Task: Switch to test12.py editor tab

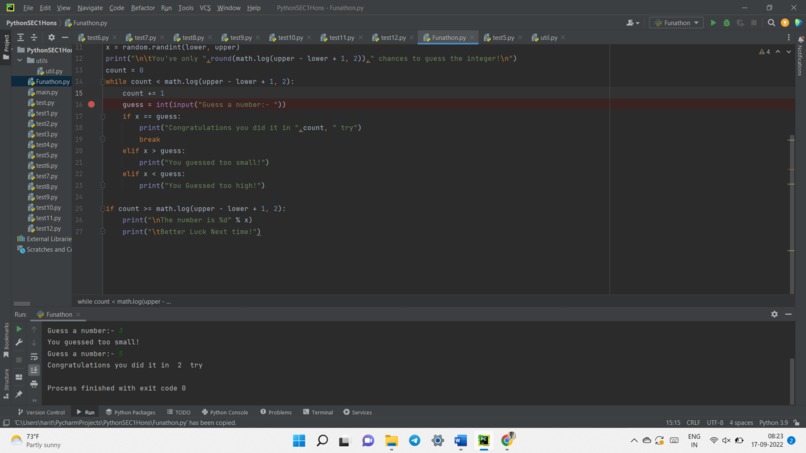Action: [x=393, y=38]
